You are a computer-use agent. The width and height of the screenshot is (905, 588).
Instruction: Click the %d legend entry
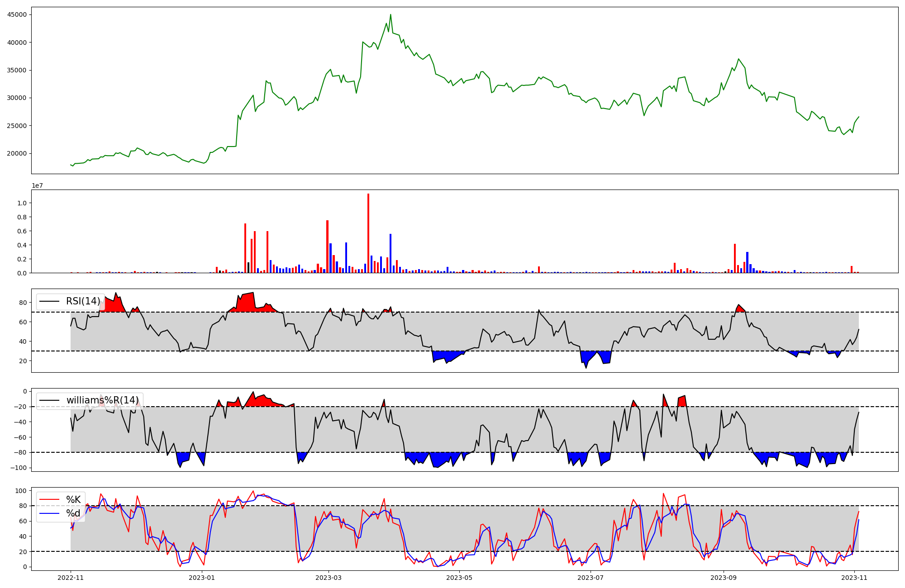pos(73,513)
